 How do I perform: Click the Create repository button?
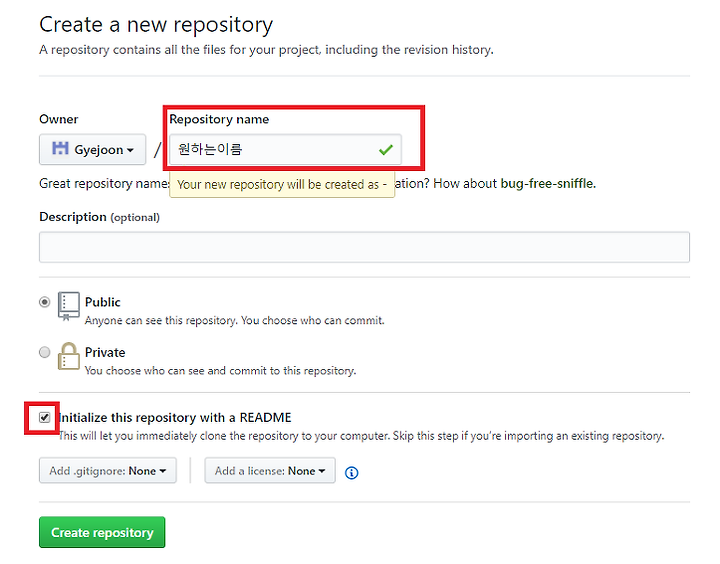click(x=102, y=532)
